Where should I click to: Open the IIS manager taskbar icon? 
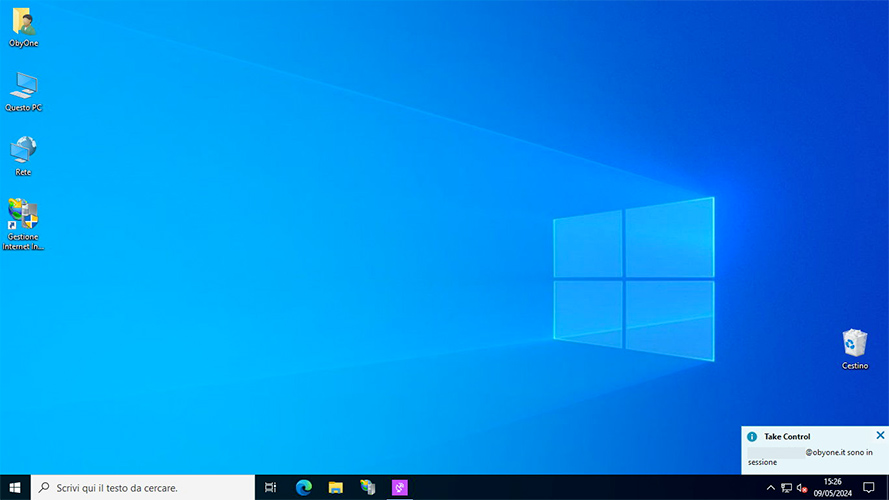coord(367,488)
